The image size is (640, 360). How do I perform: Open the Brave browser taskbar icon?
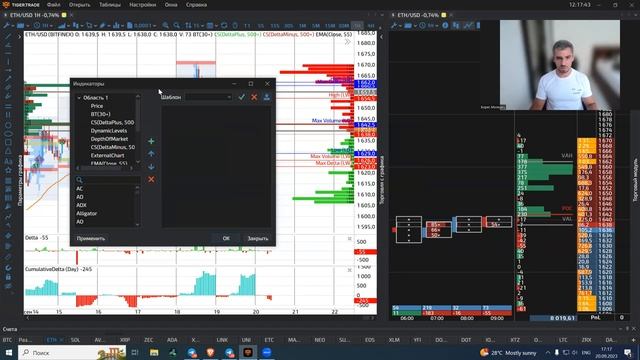click(x=210, y=352)
